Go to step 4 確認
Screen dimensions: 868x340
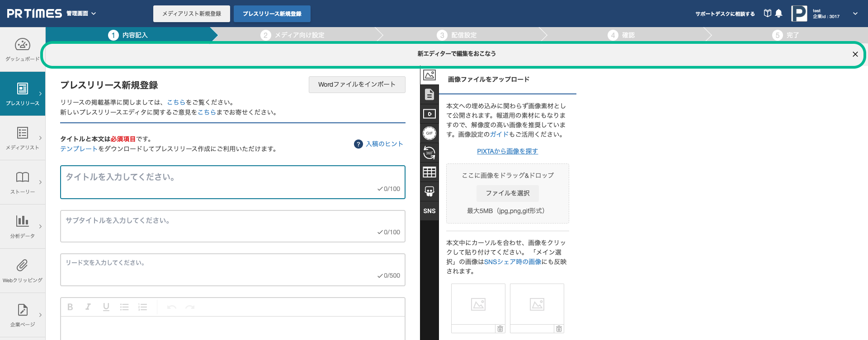pyautogui.click(x=621, y=35)
